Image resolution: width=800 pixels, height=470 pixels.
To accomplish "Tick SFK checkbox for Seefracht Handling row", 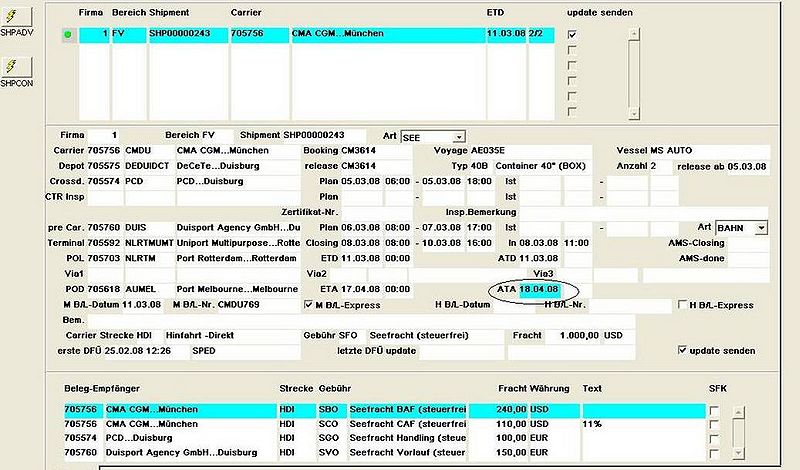I will (714, 439).
